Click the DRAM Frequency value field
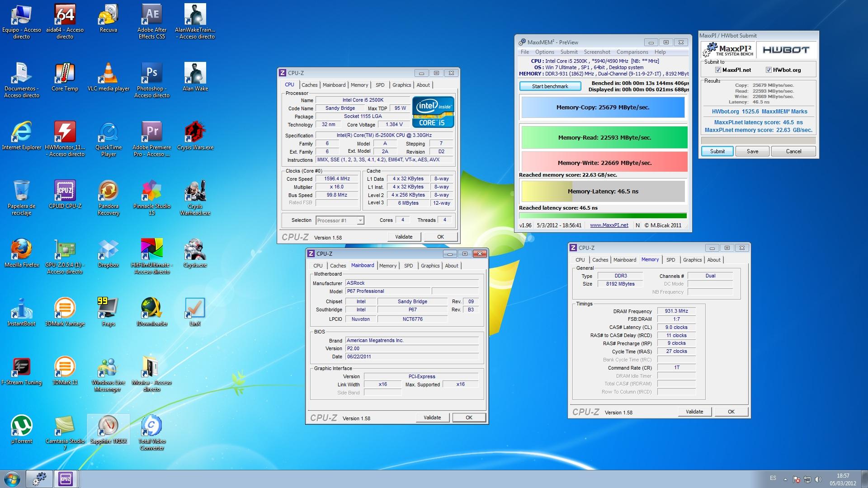The image size is (868, 488). pyautogui.click(x=676, y=311)
